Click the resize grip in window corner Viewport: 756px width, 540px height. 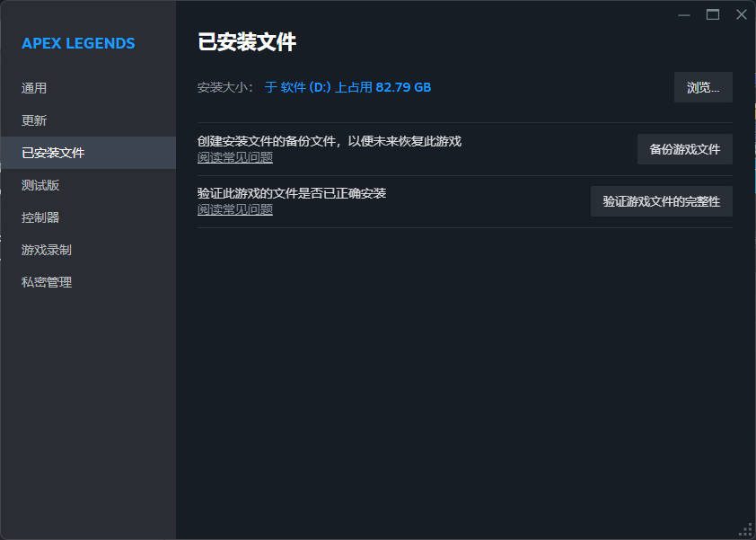tap(746, 530)
